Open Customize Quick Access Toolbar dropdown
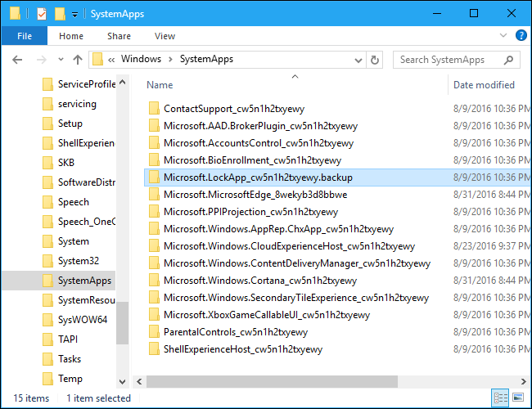The width and height of the screenshot is (532, 409). 74,14
